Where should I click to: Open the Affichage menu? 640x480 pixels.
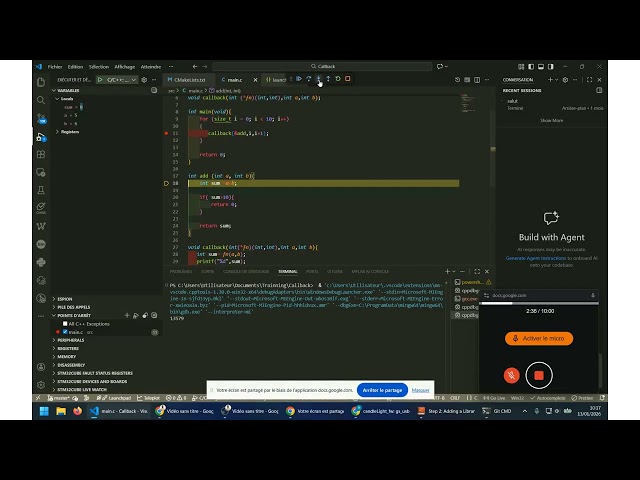point(124,67)
